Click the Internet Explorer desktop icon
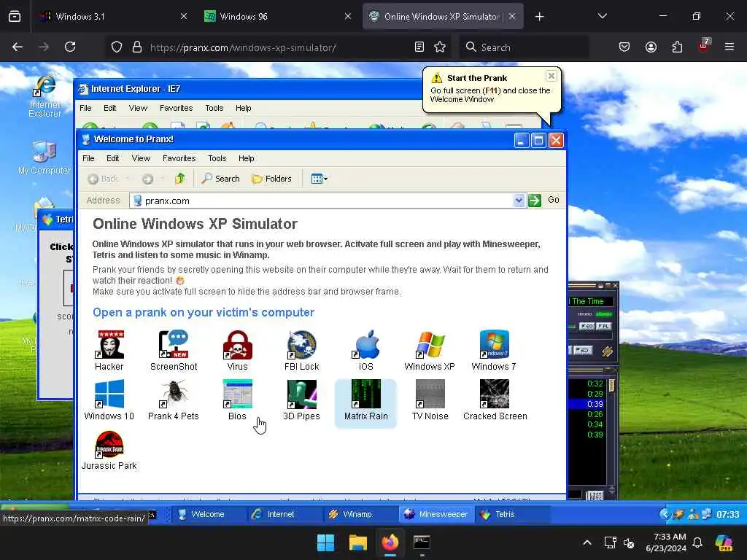 [x=44, y=97]
